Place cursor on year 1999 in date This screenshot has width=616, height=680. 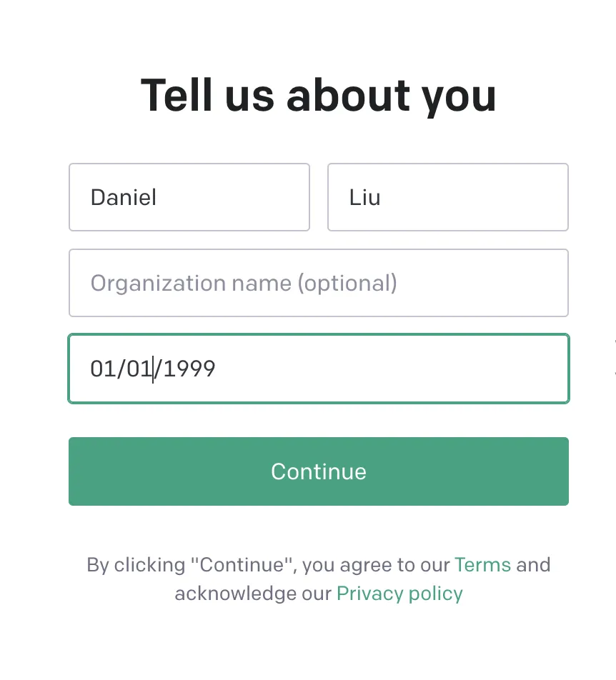(190, 369)
